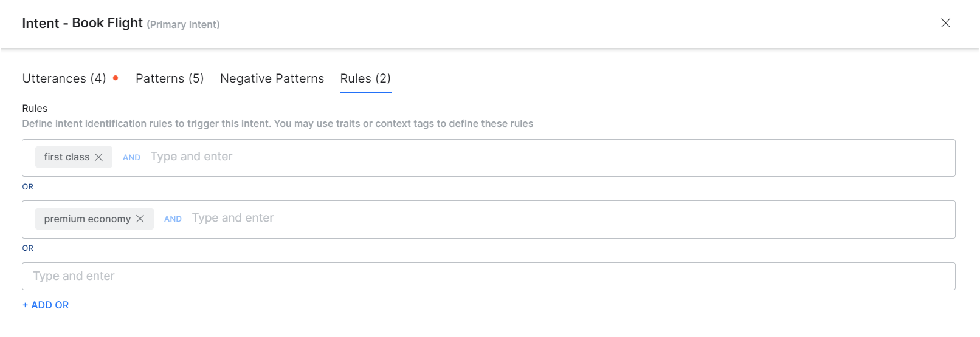Click the OR label below second rule

pyautogui.click(x=28, y=248)
